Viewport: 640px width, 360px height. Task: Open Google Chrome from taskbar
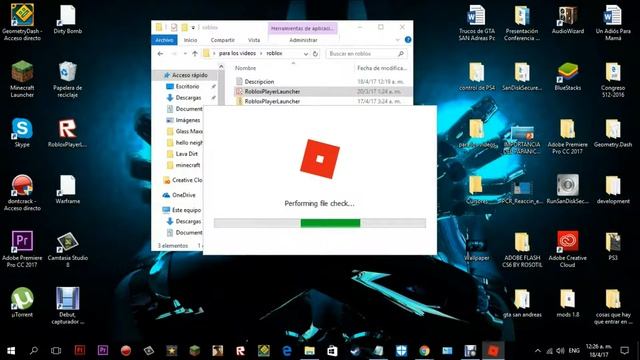click(424, 350)
